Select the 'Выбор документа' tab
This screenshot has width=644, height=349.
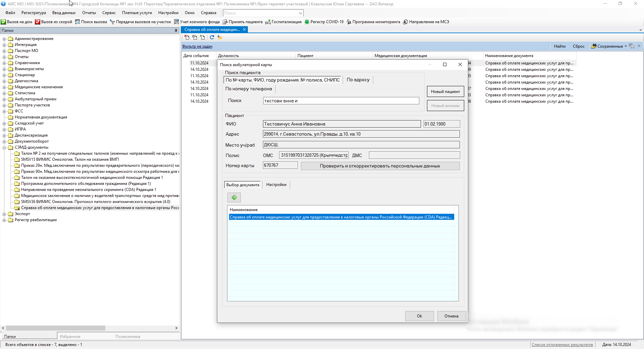(x=243, y=185)
